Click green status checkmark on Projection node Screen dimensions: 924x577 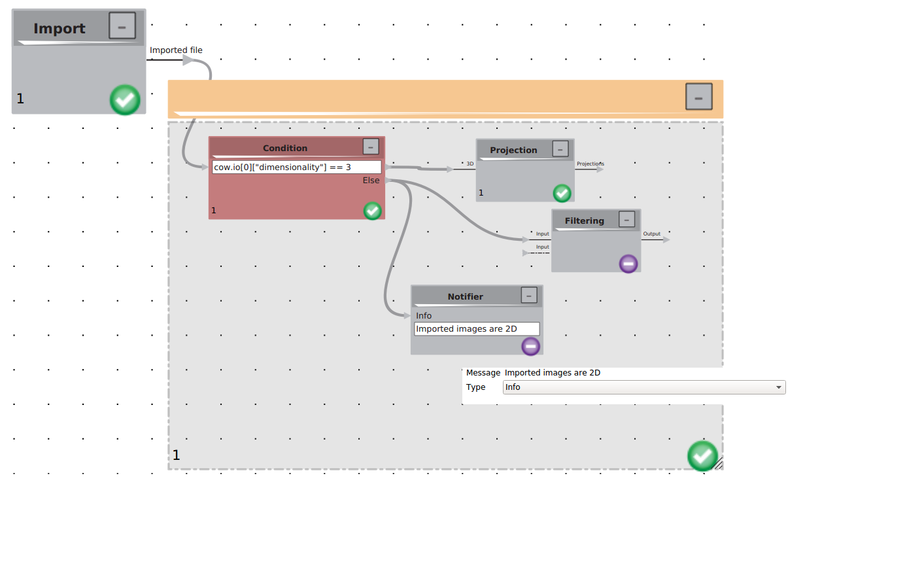coord(562,193)
